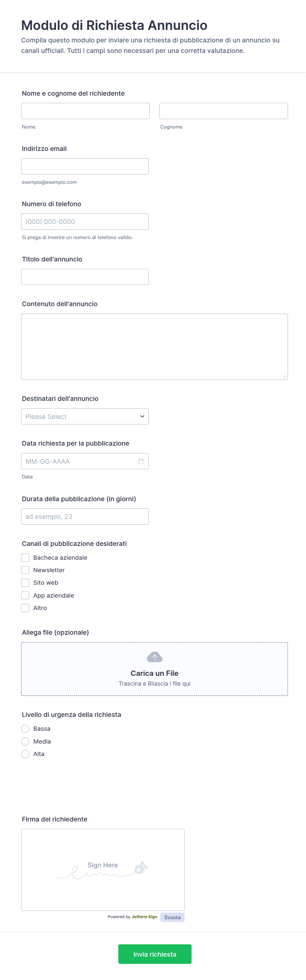Screen dimensions: 306x980
Task: Click the Sign Here signature pad
Action: [103, 870]
